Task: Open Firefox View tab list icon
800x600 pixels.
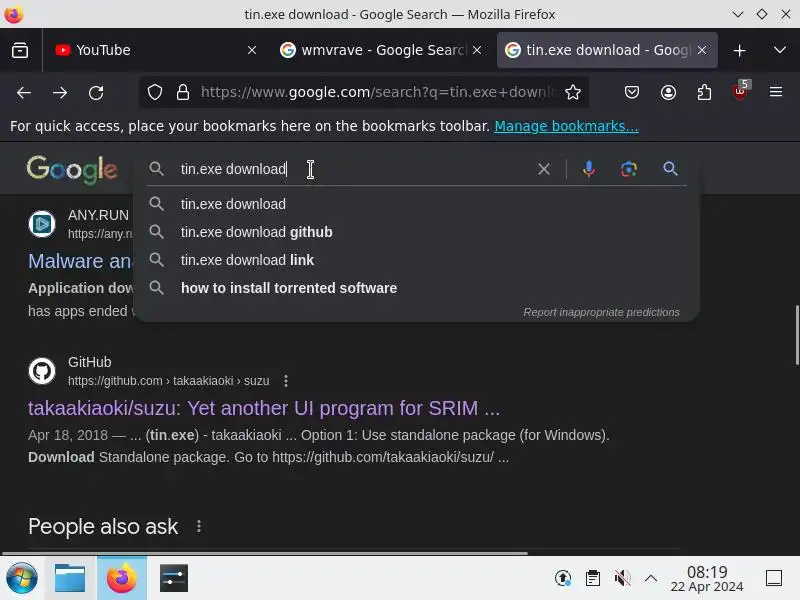Action: coord(20,50)
